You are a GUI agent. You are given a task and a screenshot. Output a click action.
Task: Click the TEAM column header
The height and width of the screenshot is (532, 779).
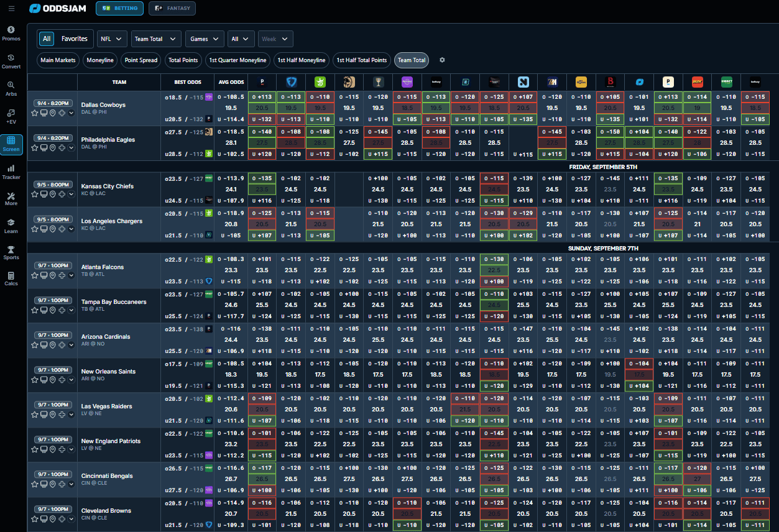(x=119, y=82)
